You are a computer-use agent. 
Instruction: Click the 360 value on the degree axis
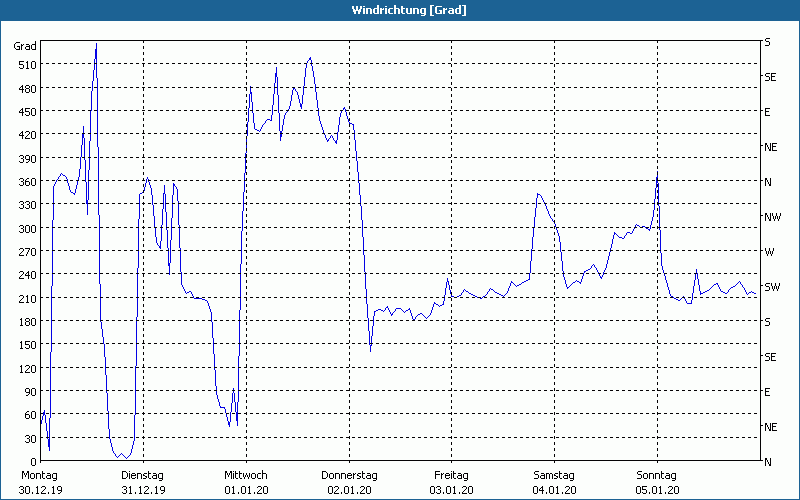pos(25,182)
